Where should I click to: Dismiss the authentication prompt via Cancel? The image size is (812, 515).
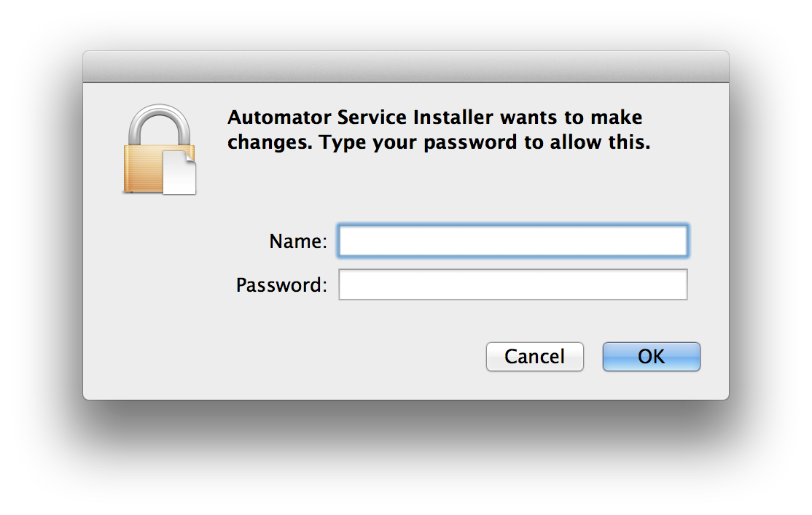pos(534,357)
